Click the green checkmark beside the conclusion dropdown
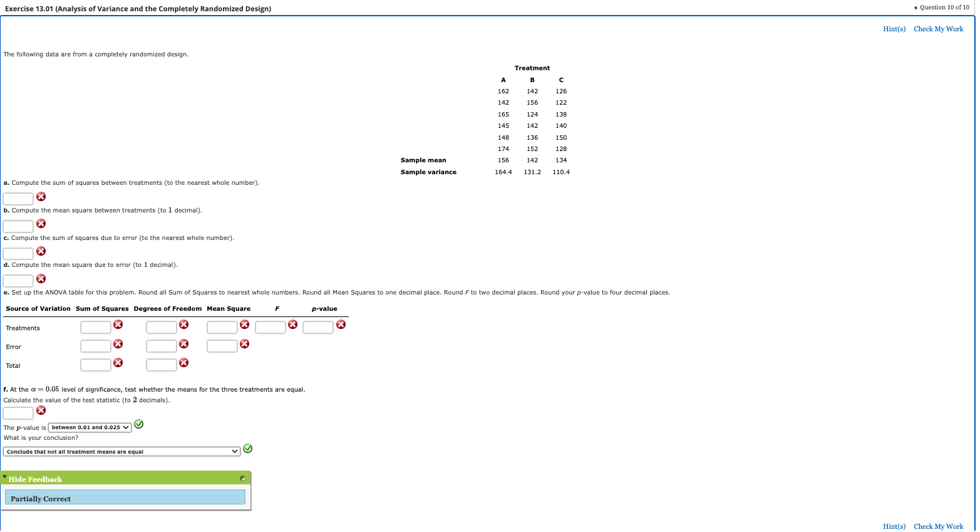 pyautogui.click(x=247, y=449)
